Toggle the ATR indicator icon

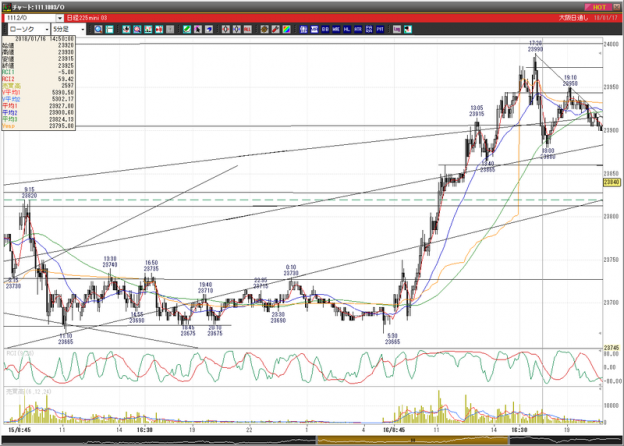click(358, 29)
